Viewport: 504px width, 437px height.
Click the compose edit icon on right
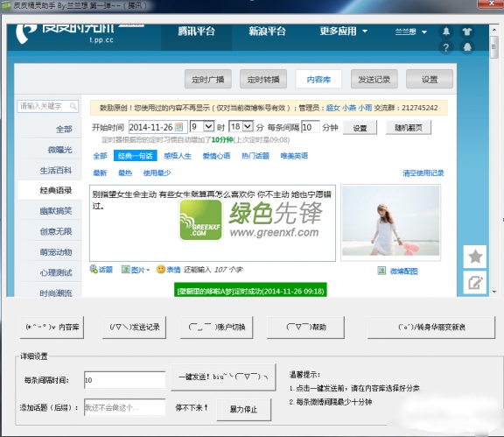tap(475, 283)
